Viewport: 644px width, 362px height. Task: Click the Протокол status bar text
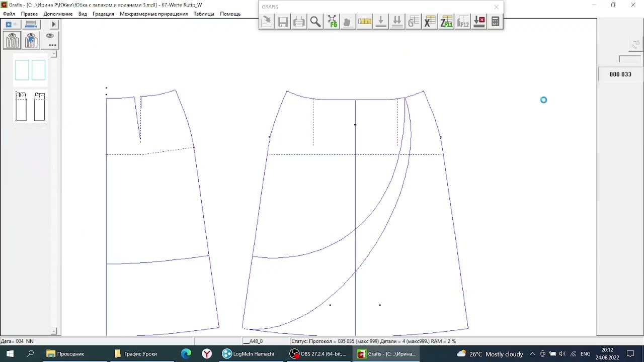(373, 341)
